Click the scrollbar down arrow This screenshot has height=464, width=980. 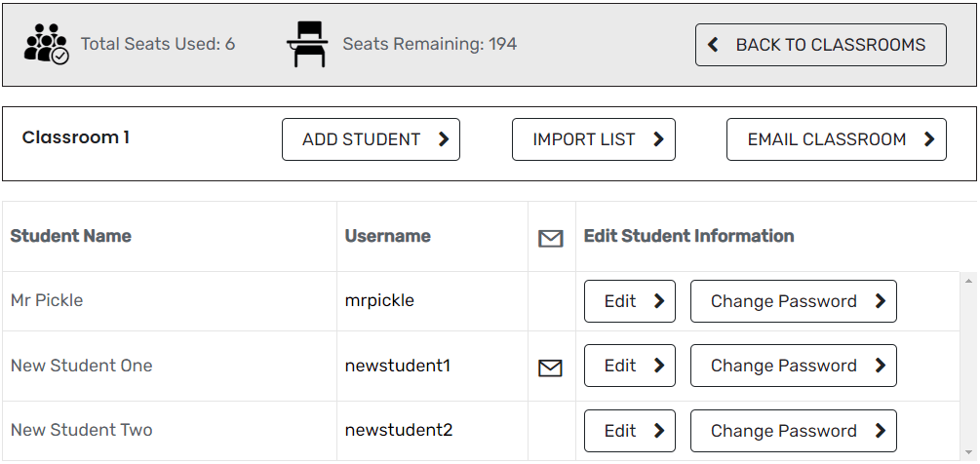coord(968,452)
